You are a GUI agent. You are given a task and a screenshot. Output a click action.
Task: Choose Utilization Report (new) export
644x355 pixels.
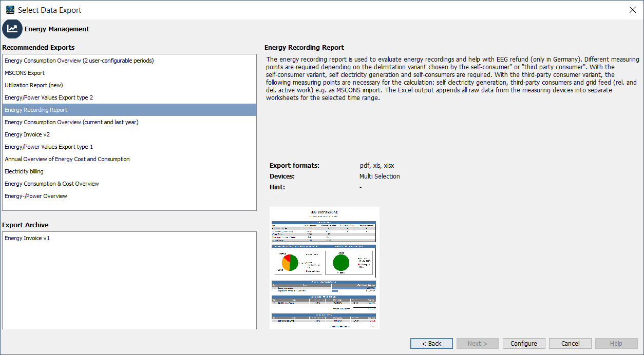pyautogui.click(x=34, y=85)
